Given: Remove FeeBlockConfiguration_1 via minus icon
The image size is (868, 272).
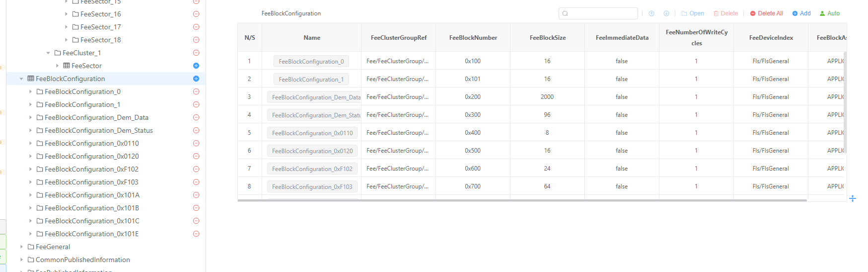Looking at the screenshot, I should click(x=196, y=104).
